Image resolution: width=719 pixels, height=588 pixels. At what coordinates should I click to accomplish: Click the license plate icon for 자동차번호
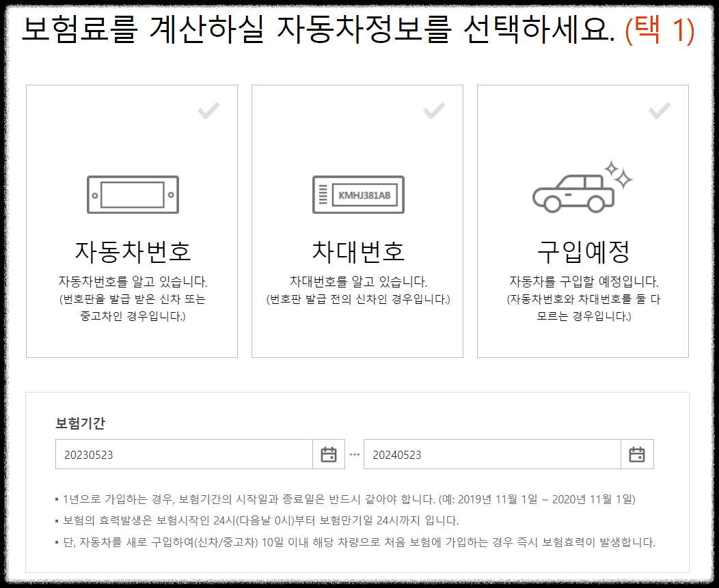(132, 194)
